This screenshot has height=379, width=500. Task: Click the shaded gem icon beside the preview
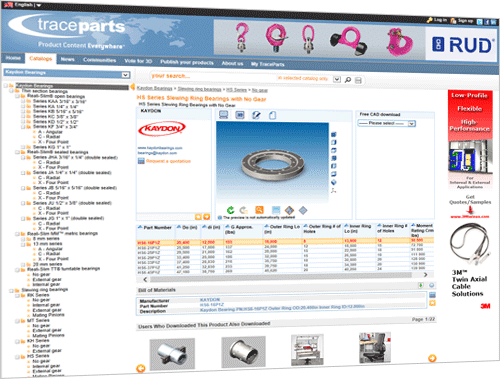(334, 182)
